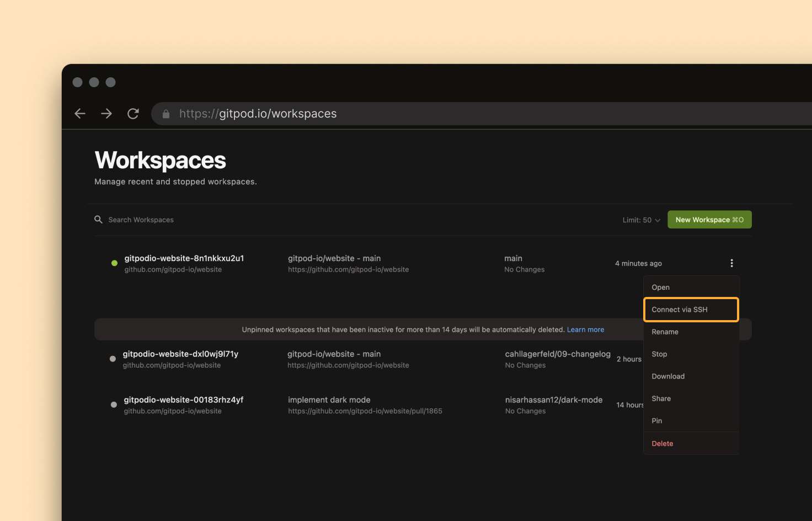Select Connect via SSH menu option
This screenshot has height=521, width=812.
691,310
